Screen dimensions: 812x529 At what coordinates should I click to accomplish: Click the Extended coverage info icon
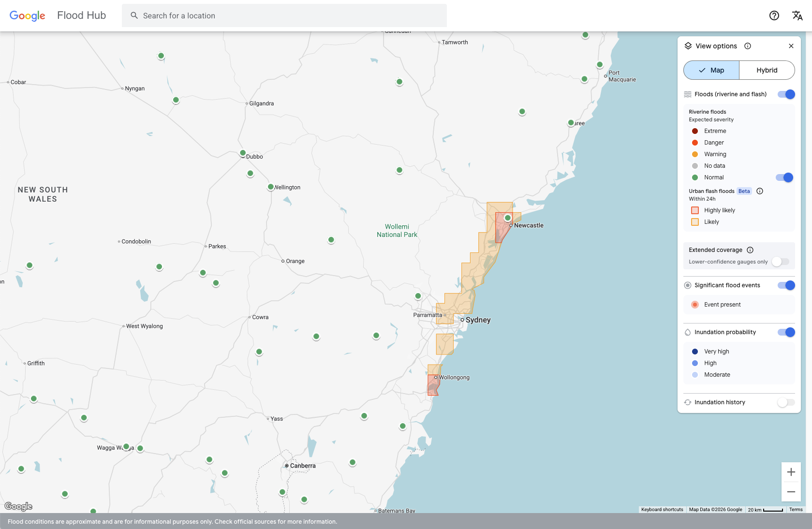tap(750, 250)
